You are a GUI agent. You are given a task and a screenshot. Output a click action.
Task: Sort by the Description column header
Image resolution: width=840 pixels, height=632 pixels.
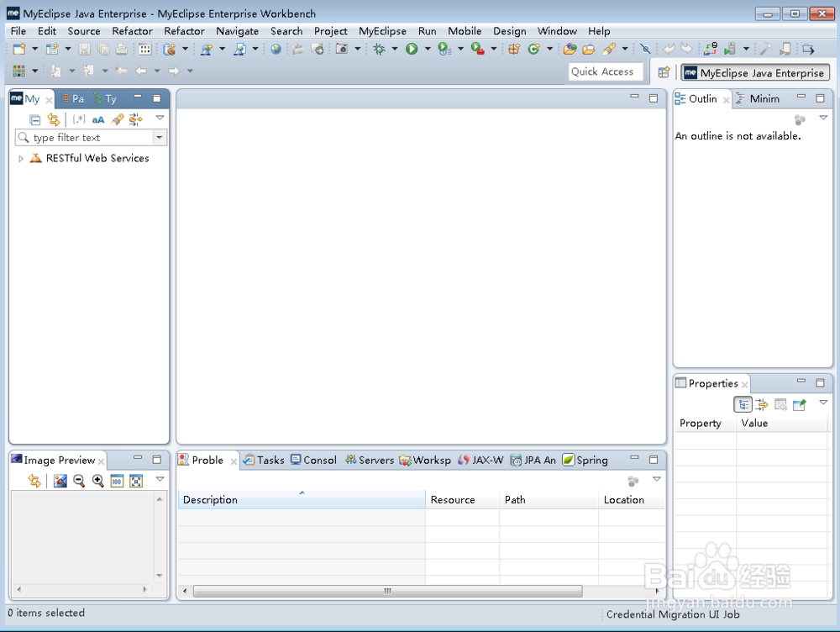point(302,499)
